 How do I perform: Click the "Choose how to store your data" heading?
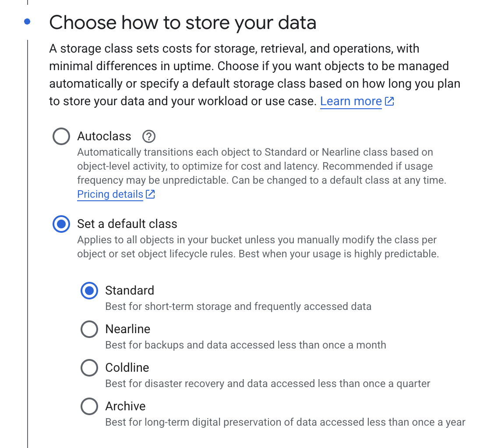183,22
